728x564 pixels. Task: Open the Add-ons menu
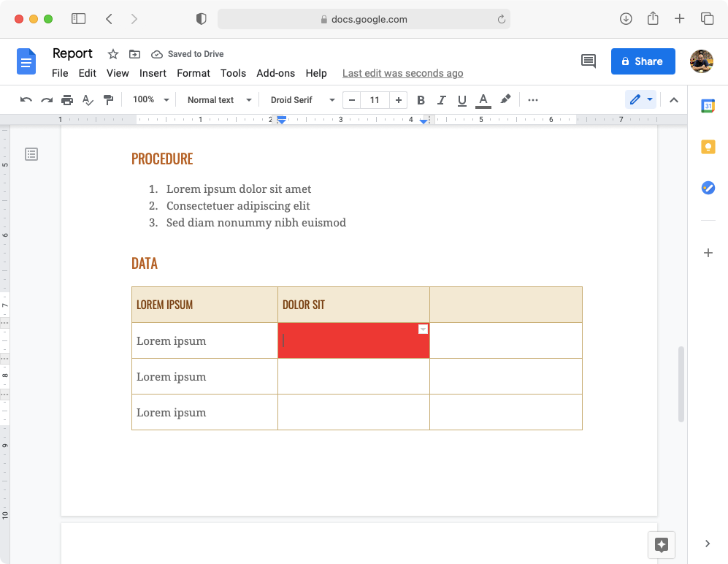click(275, 73)
